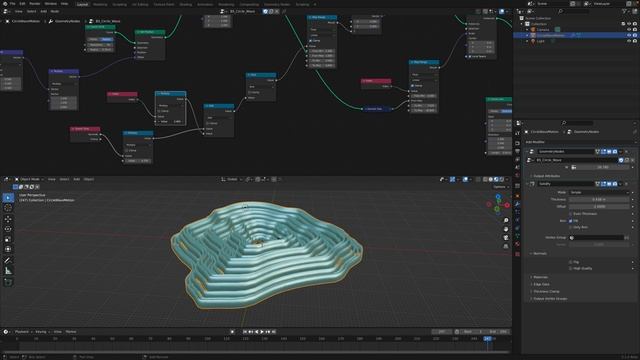Click the outliner filter funnel icon
This screenshot has height=360, width=640.
point(625,11)
